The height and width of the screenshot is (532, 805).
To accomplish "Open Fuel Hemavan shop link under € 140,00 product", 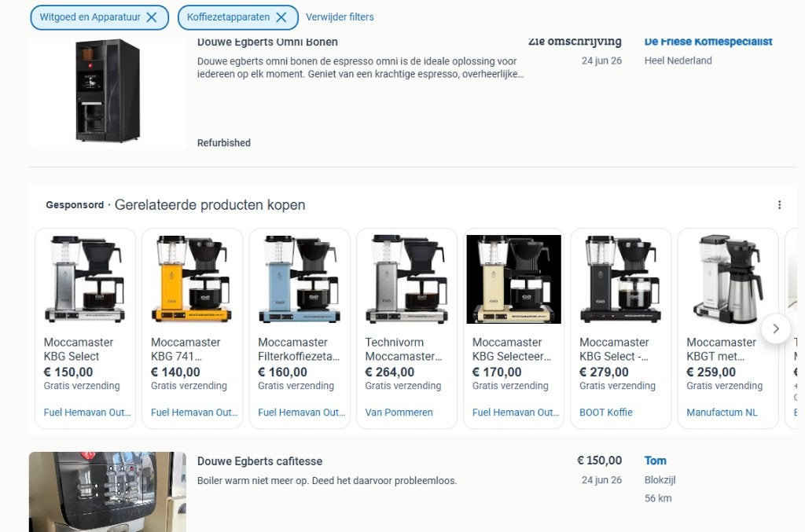I will 195,413.
